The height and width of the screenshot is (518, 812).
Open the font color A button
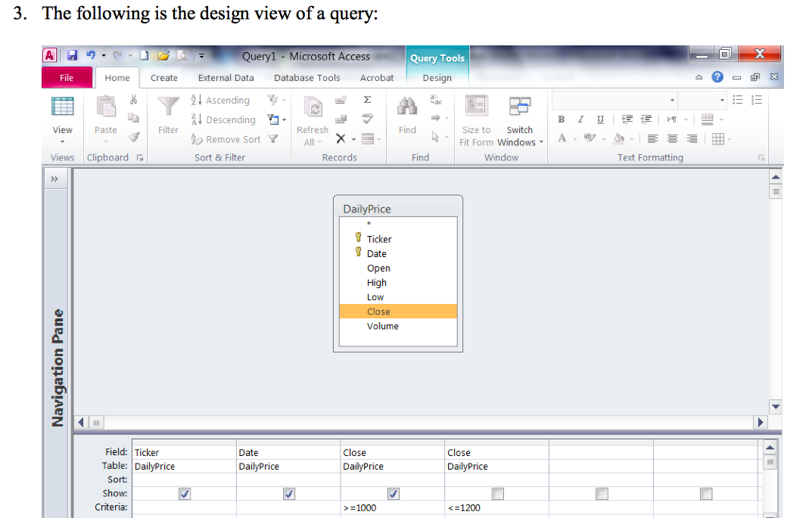tap(562, 138)
